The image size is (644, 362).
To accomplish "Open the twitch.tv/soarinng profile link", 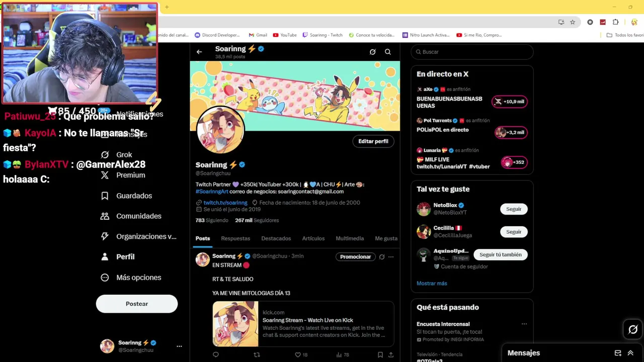I will tap(225, 203).
